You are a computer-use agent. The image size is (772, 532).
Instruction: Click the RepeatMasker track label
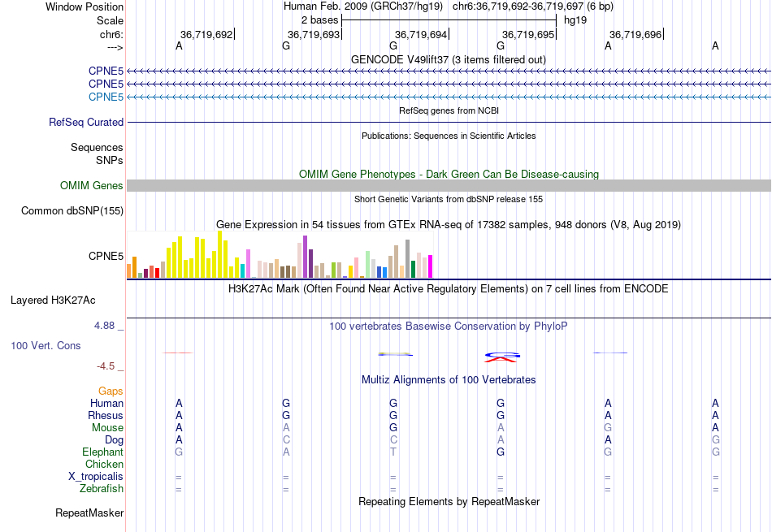point(89,513)
